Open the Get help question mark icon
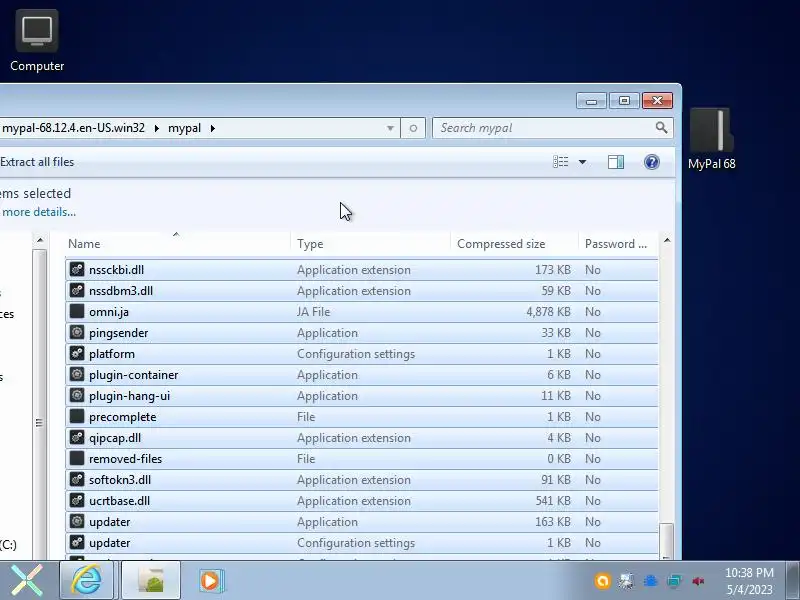Viewport: 800px width, 600px height. (x=652, y=162)
